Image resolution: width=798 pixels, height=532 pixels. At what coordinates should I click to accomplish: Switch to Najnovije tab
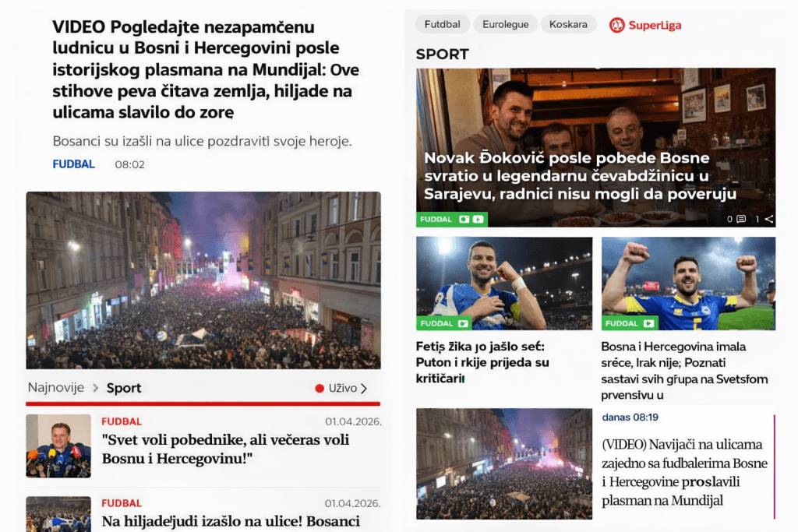(56, 388)
